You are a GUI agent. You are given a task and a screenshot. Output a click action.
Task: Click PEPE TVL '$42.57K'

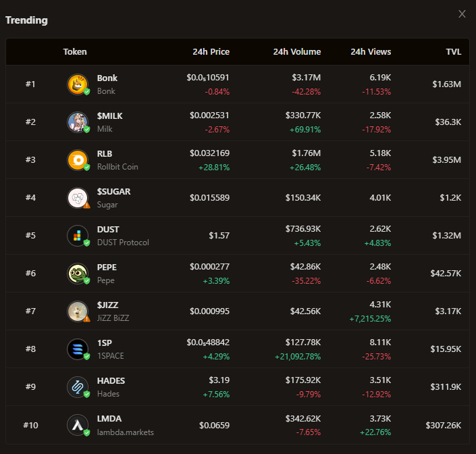[x=446, y=274]
